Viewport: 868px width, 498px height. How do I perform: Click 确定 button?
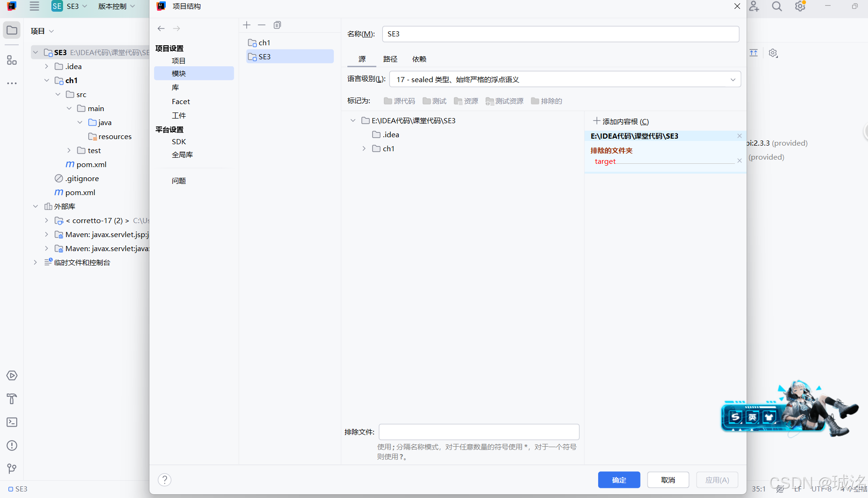click(x=619, y=480)
